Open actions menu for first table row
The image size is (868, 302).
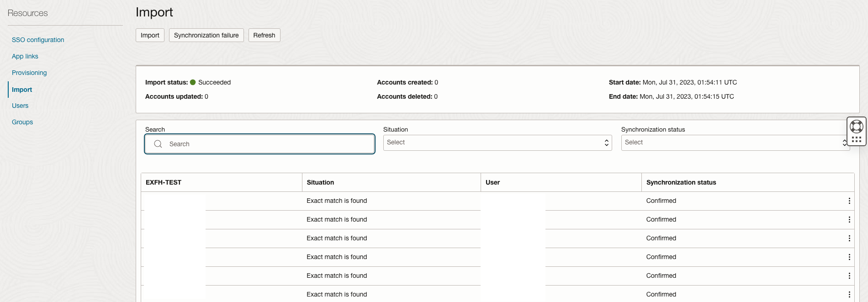(x=849, y=201)
